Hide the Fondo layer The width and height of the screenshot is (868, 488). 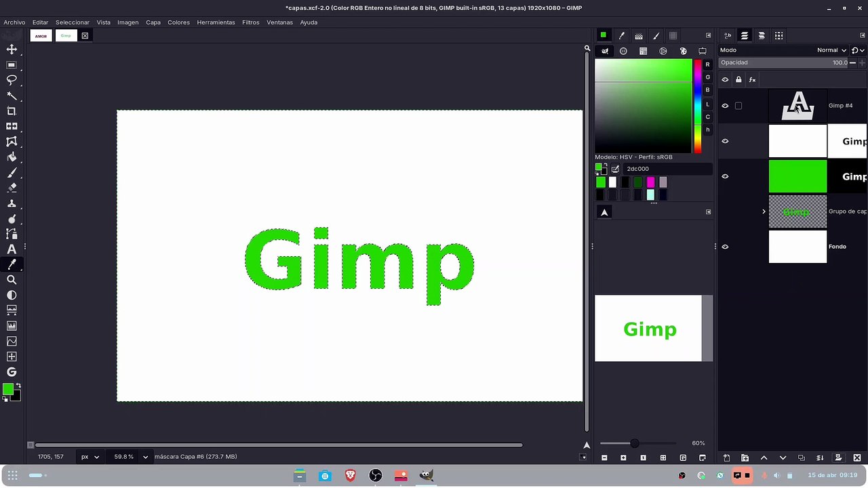(725, 247)
